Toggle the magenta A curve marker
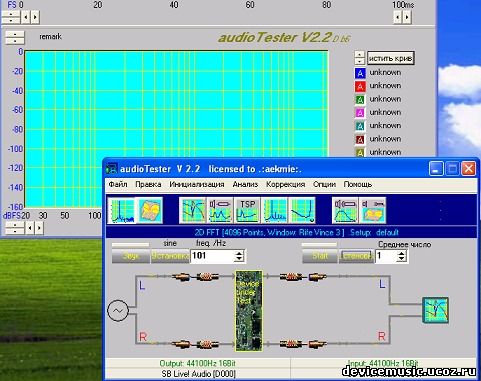481x381 pixels. (360, 113)
